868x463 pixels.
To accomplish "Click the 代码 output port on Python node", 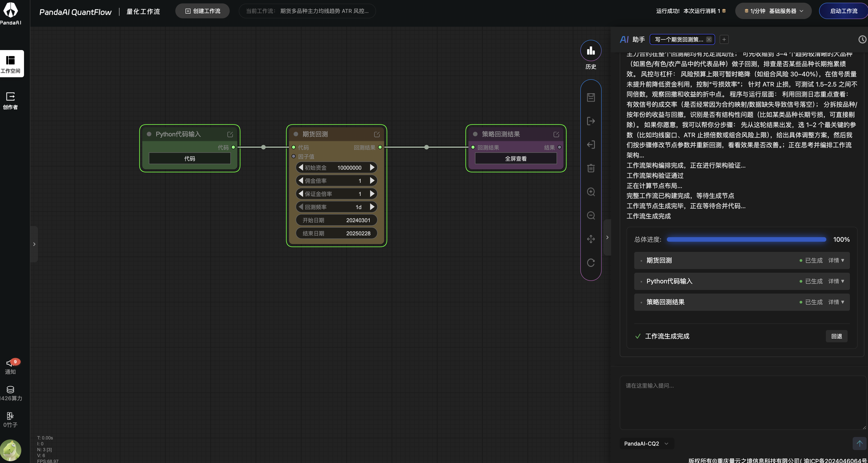I will pos(233,147).
